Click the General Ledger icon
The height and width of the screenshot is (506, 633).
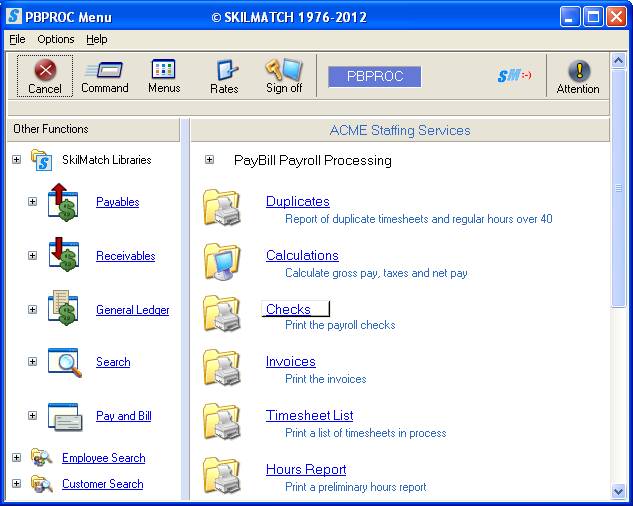(63, 308)
